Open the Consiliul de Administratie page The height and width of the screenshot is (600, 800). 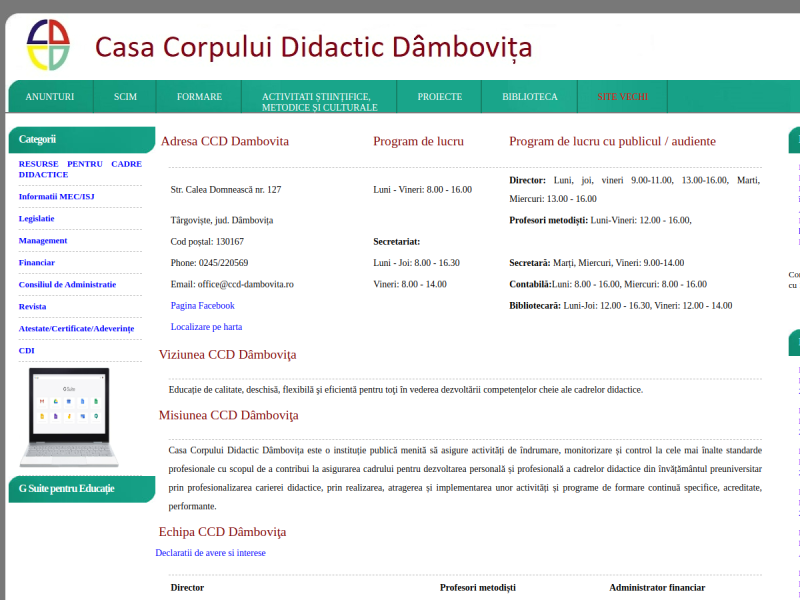(69, 284)
